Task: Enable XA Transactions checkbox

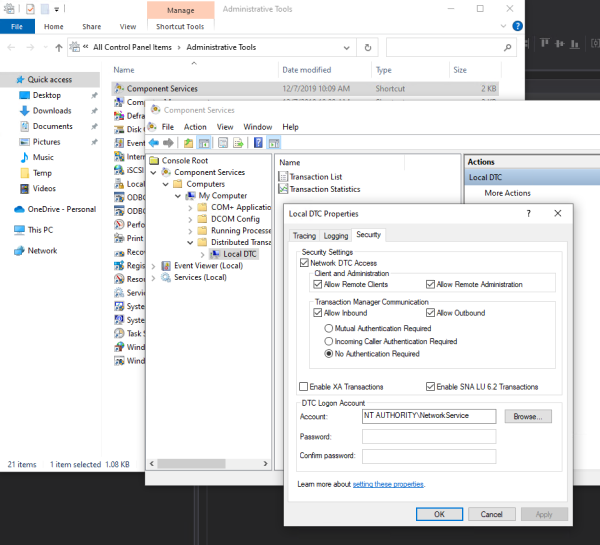Action: click(x=305, y=387)
